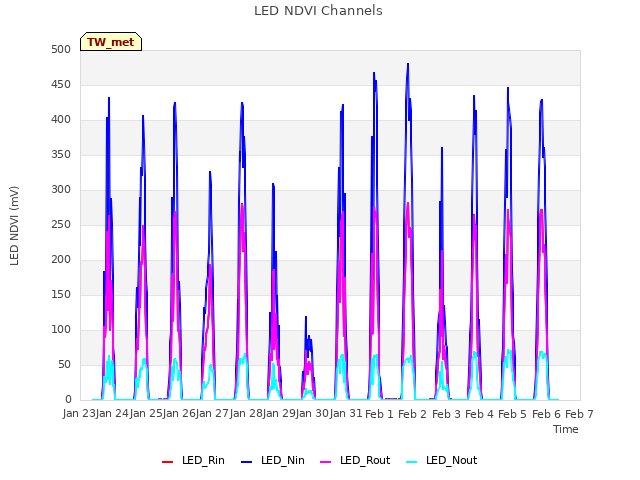
Task: Click the 50 y-axis tick label
Action: [64, 365]
